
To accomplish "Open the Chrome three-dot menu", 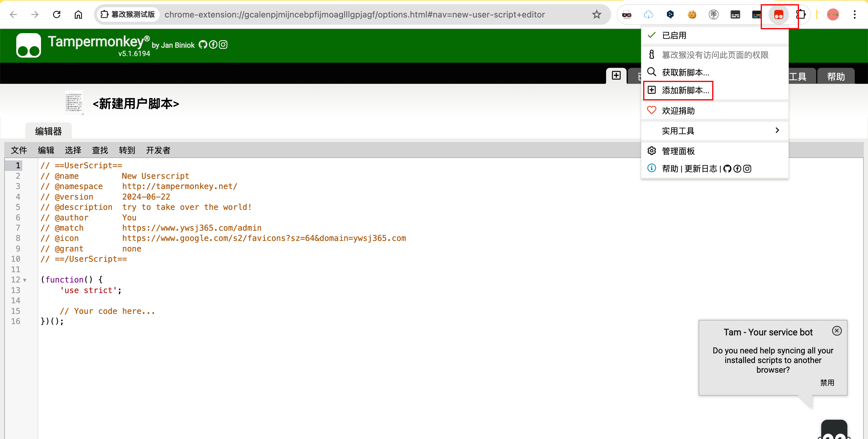I will (854, 14).
